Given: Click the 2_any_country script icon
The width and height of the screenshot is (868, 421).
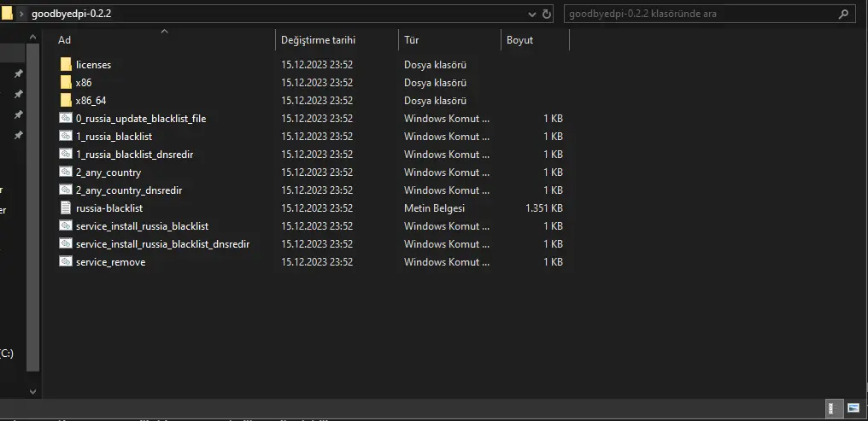Looking at the screenshot, I should tap(66, 172).
